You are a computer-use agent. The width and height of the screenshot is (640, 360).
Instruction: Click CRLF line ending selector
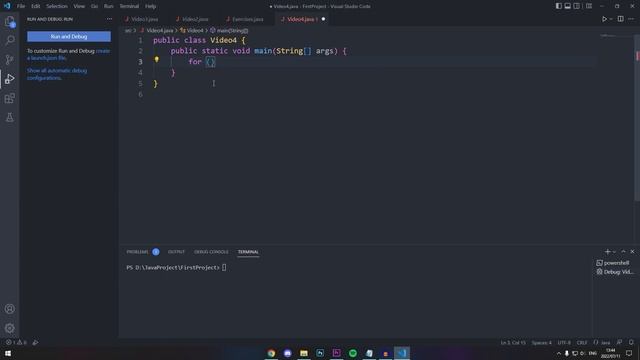click(x=582, y=342)
